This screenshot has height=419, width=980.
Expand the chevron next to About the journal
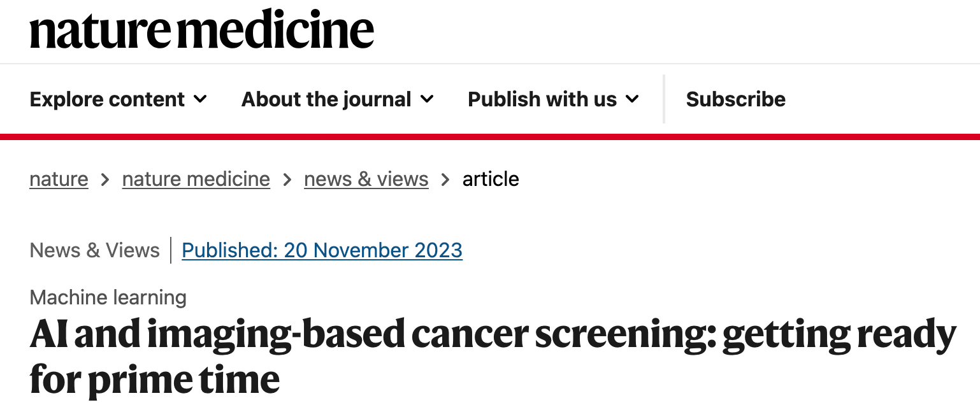pos(427,99)
